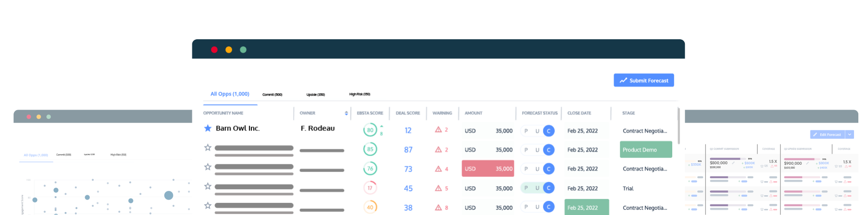Viewport: 868px width, 215px height.
Task: Set Barn Owl forecast status to P
Action: pyautogui.click(x=526, y=131)
